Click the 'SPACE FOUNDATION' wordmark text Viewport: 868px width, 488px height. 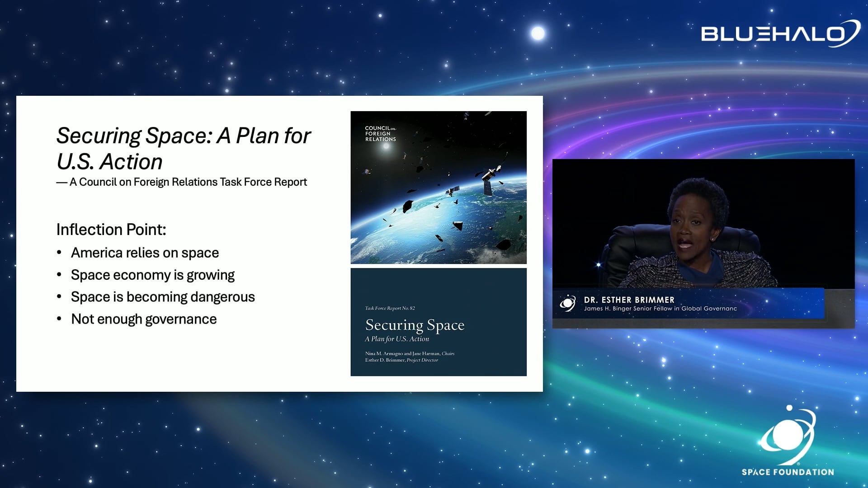[x=788, y=472]
